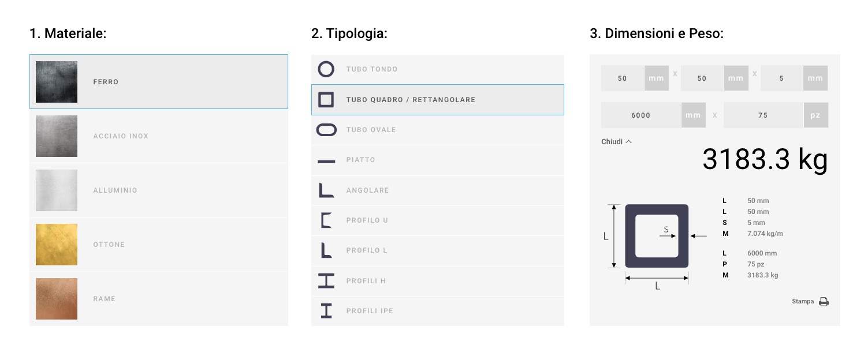Select the Profili H beam icon
Image resolution: width=868 pixels, height=353 pixels.
326,281
